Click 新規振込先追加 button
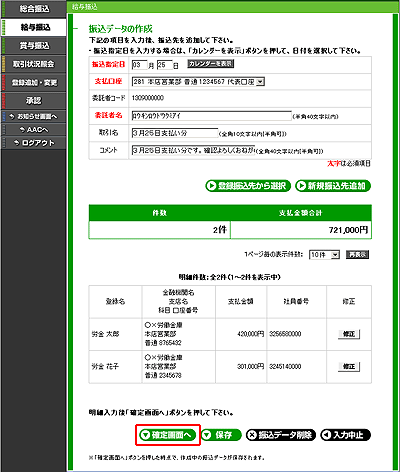Screen dimensions: 400x472 [x=333, y=186]
